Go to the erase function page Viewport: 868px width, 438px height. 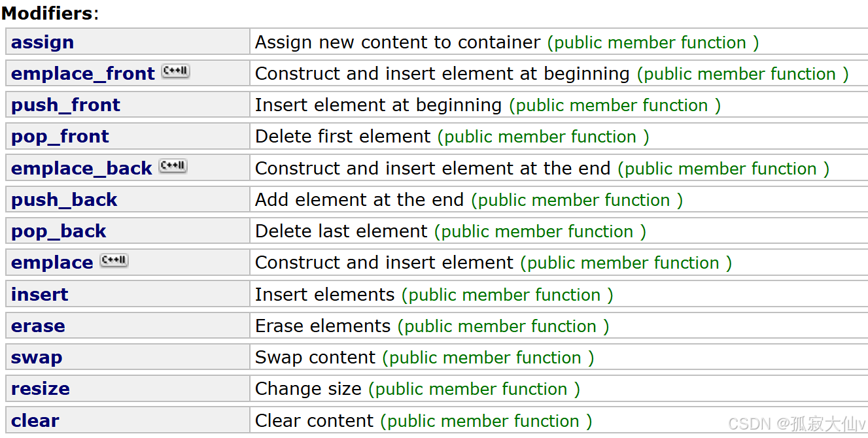point(38,326)
